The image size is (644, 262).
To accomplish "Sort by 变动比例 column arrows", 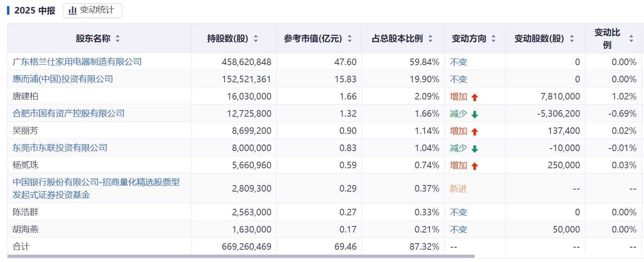I will pos(631,38).
